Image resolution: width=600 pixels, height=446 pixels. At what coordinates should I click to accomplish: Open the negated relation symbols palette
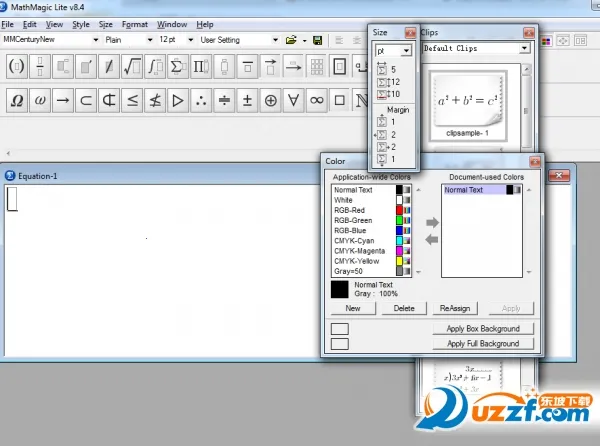[155, 101]
